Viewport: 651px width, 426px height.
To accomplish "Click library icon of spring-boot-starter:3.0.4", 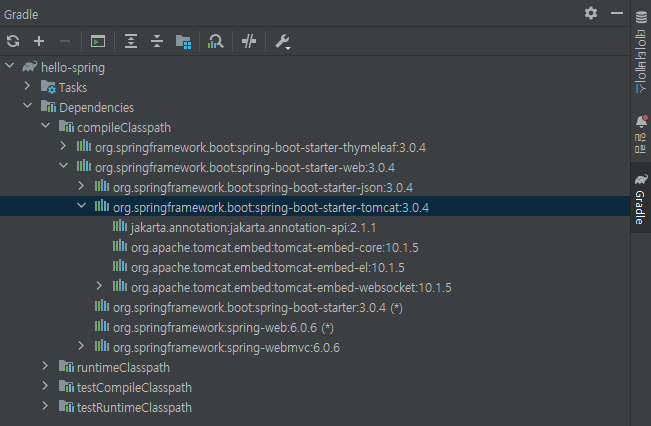I will (x=102, y=306).
